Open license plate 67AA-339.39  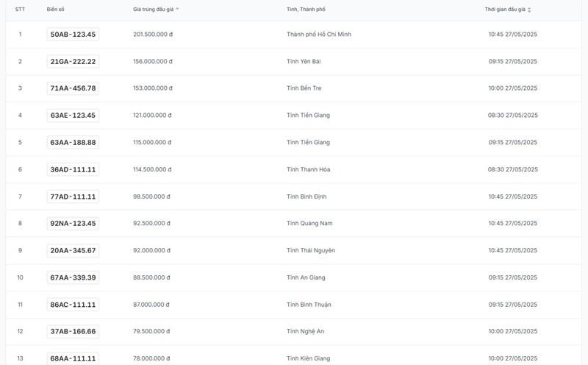tap(73, 277)
